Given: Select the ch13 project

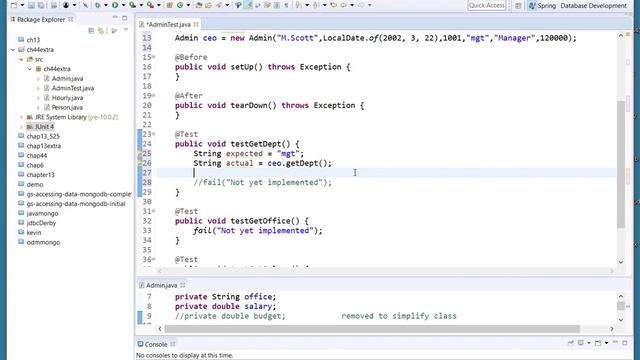Looking at the screenshot, I should pos(33,40).
